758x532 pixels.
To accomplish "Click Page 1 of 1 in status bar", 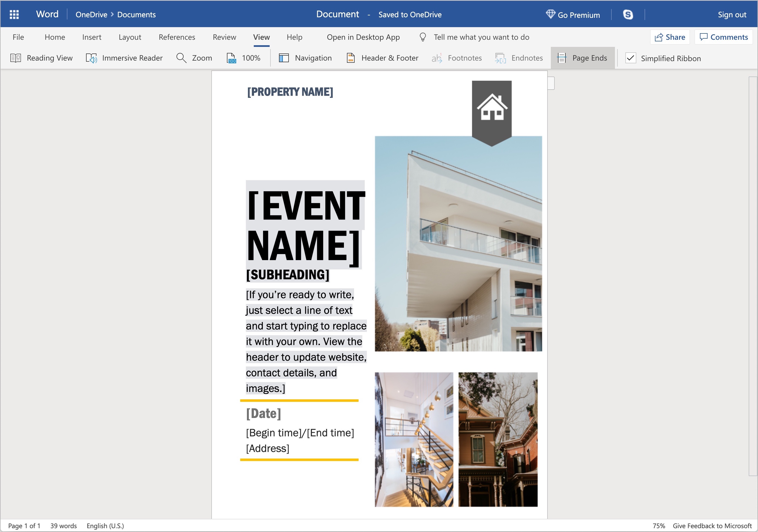I will click(24, 526).
